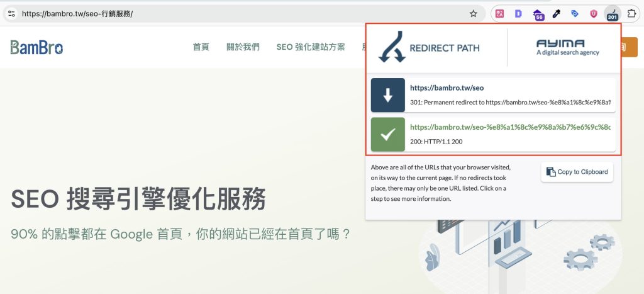Click the heading SEO 搜尋引擎優化服務
This screenshot has height=294, width=644.
(138, 200)
